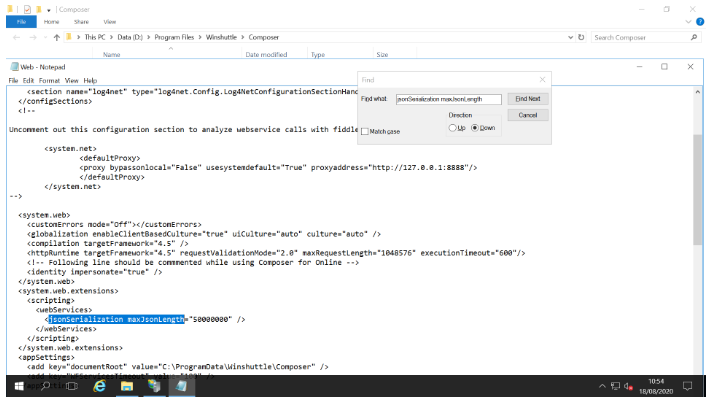Refresh the Composer folder view

581,37
